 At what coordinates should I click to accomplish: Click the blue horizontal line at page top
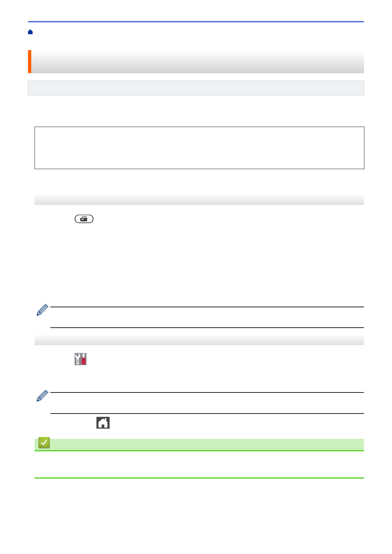click(196, 22)
